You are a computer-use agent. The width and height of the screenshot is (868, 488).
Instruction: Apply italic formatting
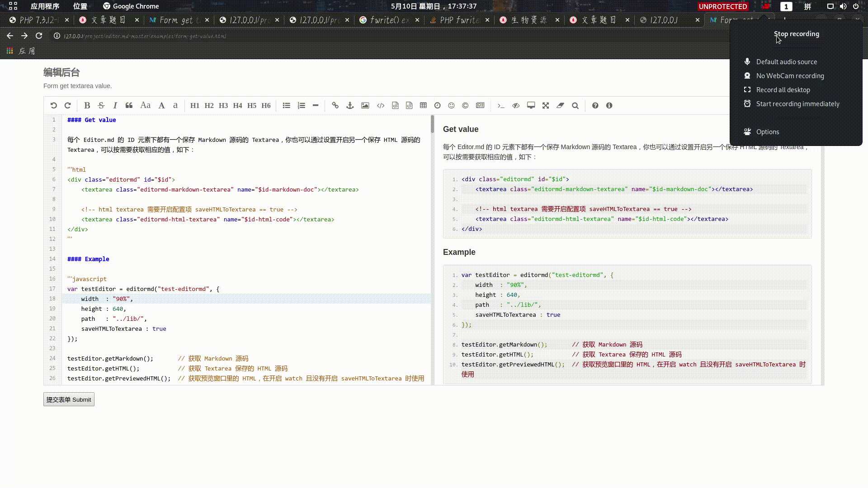115,105
